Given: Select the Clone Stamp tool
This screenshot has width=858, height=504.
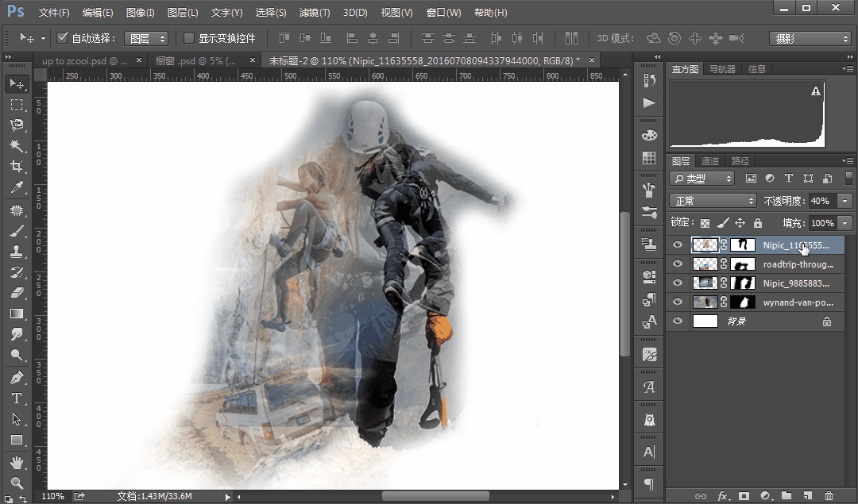Looking at the screenshot, I should tap(17, 252).
